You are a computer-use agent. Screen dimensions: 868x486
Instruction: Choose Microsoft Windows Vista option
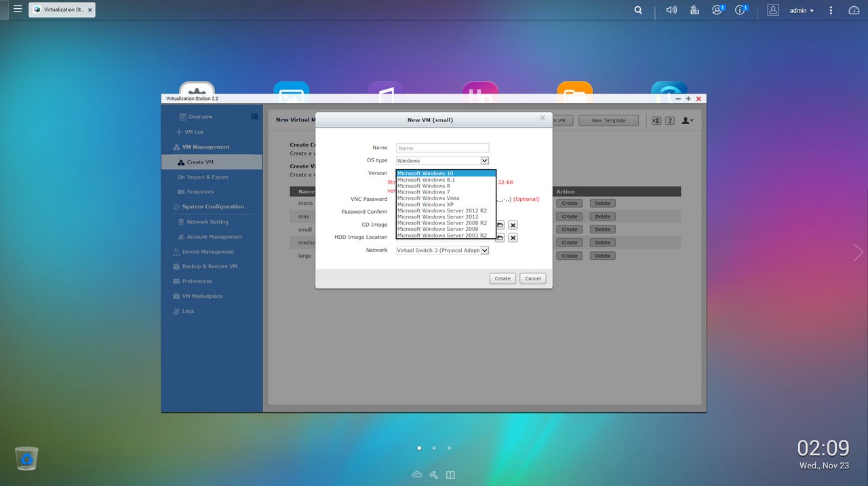coord(446,198)
